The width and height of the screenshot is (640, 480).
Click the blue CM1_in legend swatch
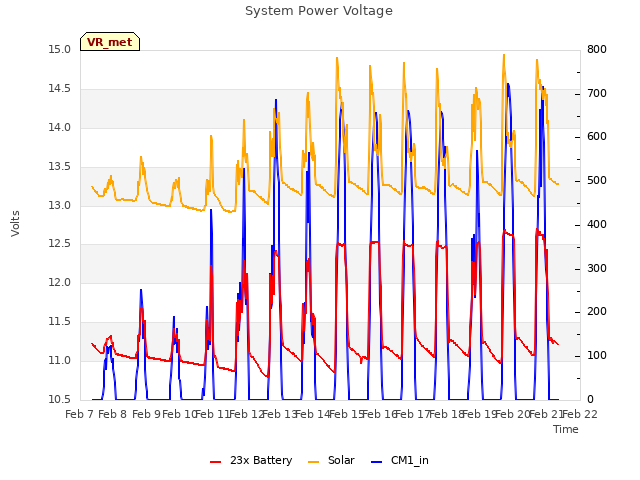tap(377, 462)
